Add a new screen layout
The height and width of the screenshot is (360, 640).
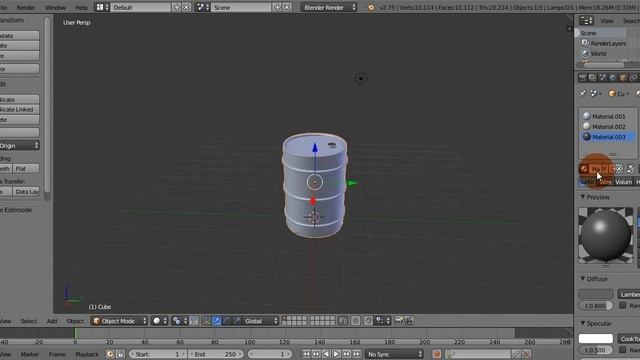177,7
